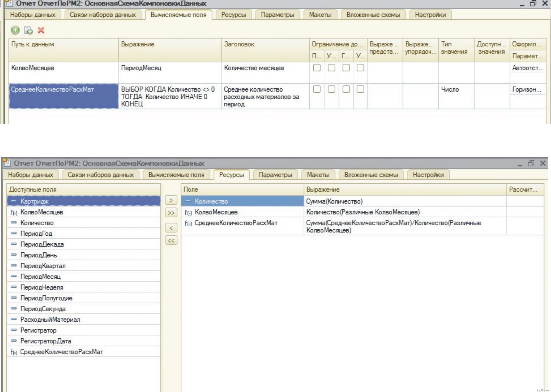Click Количество месяцев header title cell

(x=265, y=73)
